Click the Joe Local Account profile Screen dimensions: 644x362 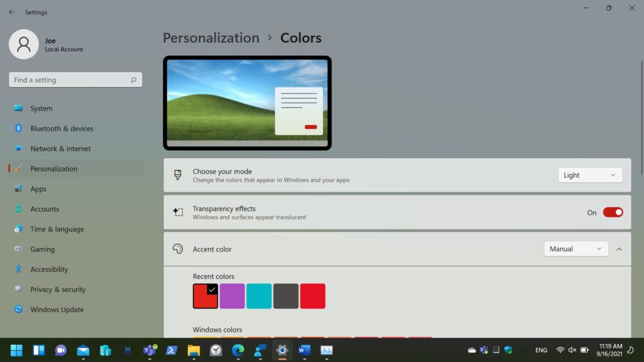[47, 45]
